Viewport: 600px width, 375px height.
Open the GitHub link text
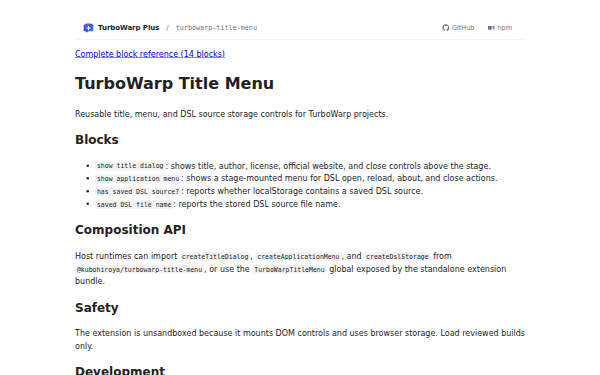(x=463, y=28)
